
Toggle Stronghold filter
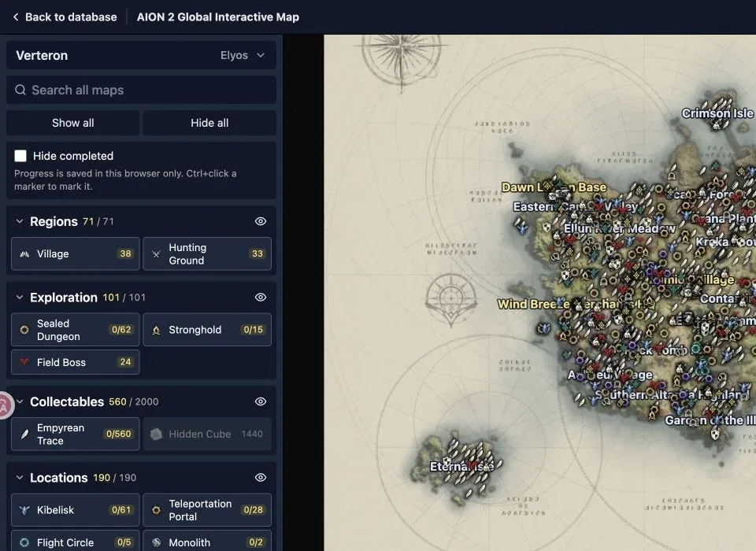(207, 330)
